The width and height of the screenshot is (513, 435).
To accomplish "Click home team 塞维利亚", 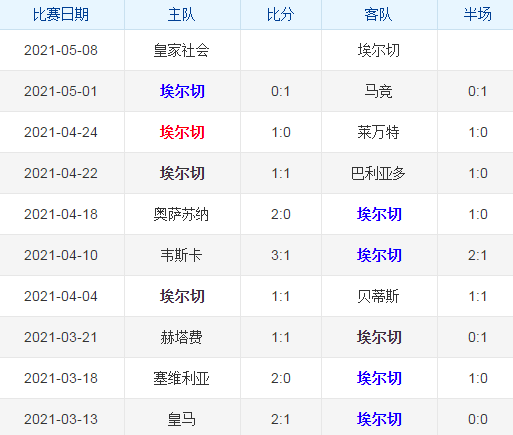I will [181, 378].
